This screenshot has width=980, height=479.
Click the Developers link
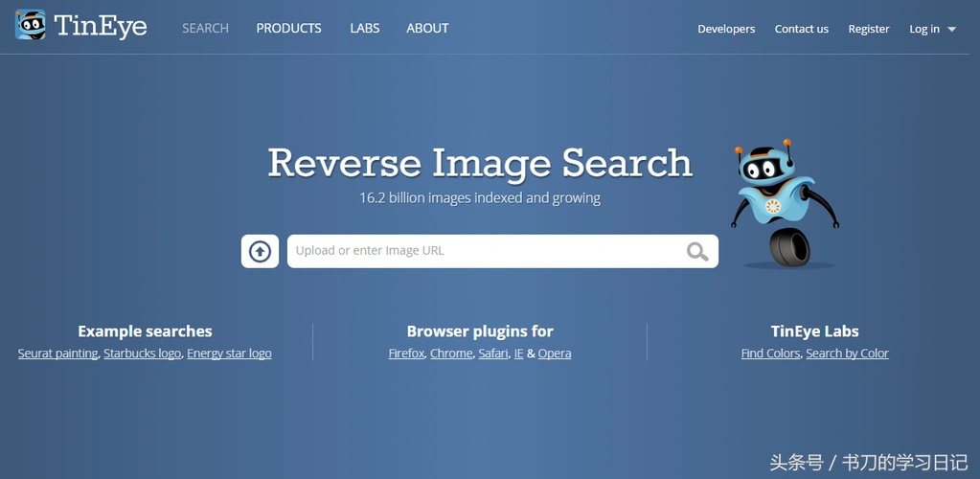pos(726,29)
